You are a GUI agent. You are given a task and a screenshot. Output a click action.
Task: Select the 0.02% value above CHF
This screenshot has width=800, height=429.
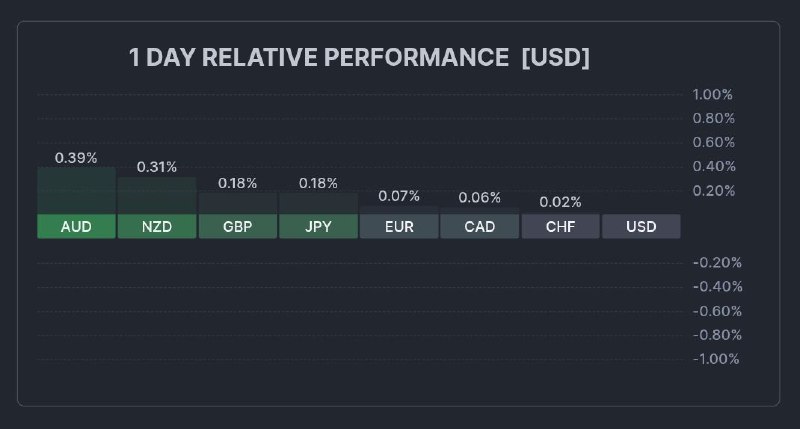point(560,202)
